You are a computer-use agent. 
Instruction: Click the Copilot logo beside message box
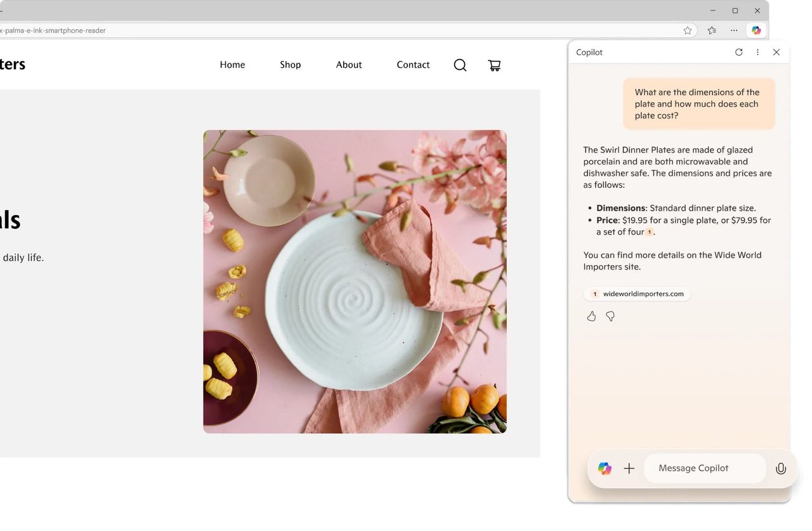click(x=605, y=469)
